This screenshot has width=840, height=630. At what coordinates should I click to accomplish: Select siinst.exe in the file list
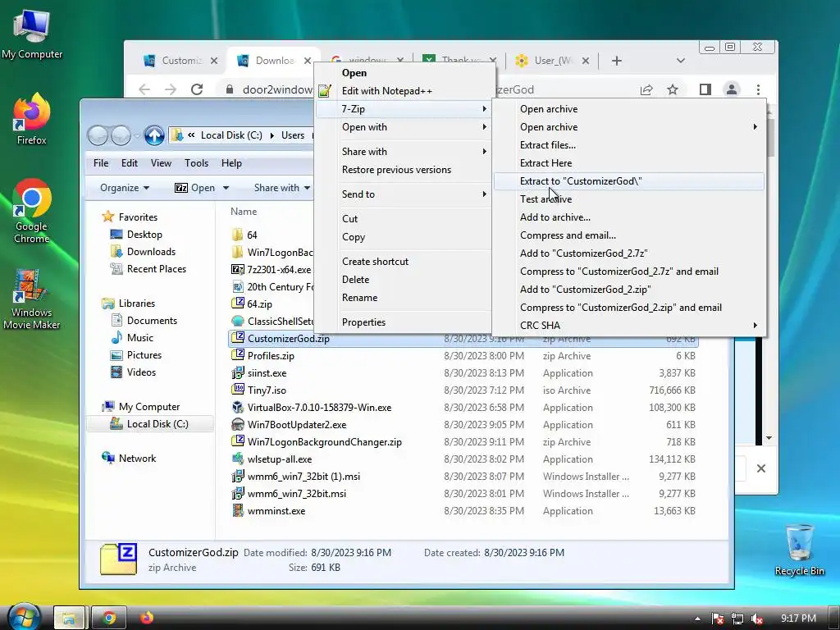(x=267, y=373)
